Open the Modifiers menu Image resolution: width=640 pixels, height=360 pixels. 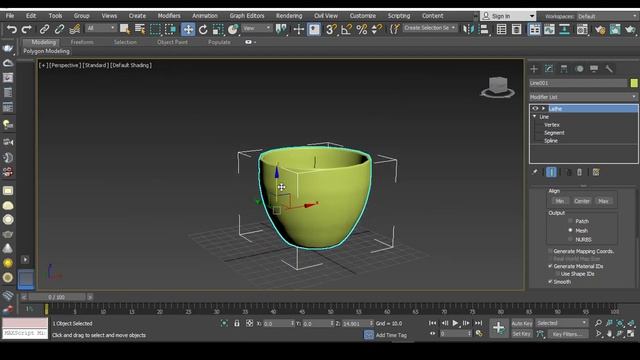pos(169,16)
